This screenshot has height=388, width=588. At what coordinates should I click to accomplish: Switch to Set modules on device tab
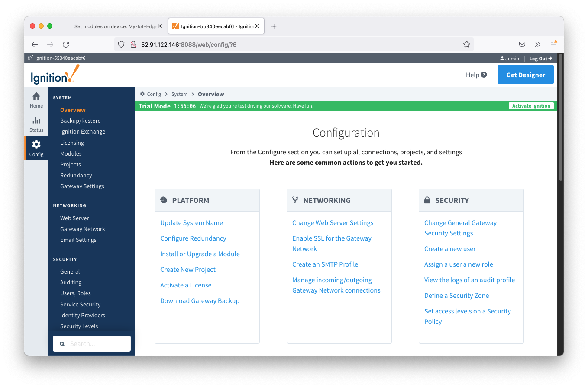tap(115, 26)
